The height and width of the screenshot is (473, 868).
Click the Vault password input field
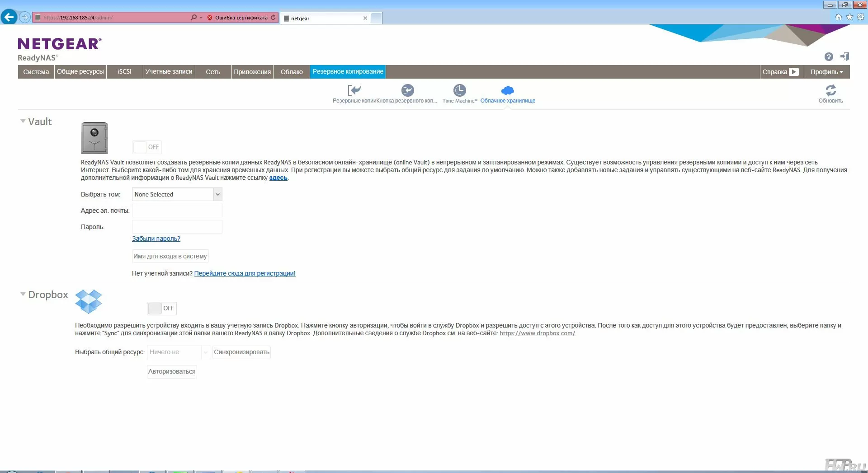click(x=177, y=227)
